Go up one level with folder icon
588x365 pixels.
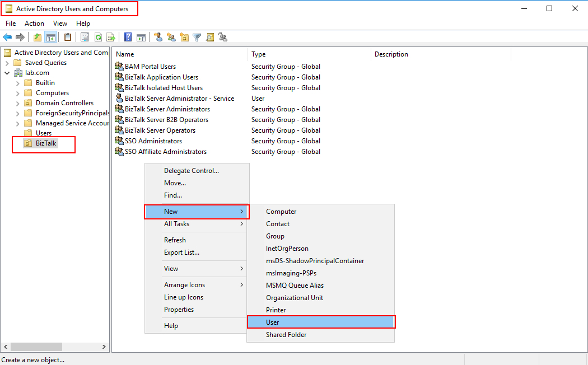click(37, 37)
